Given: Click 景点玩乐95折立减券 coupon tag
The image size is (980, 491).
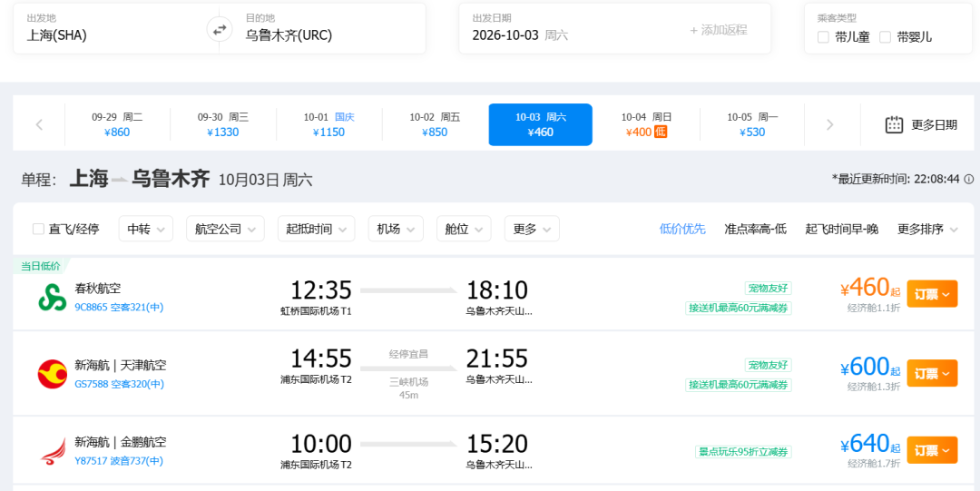Looking at the screenshot, I should pos(743,452).
